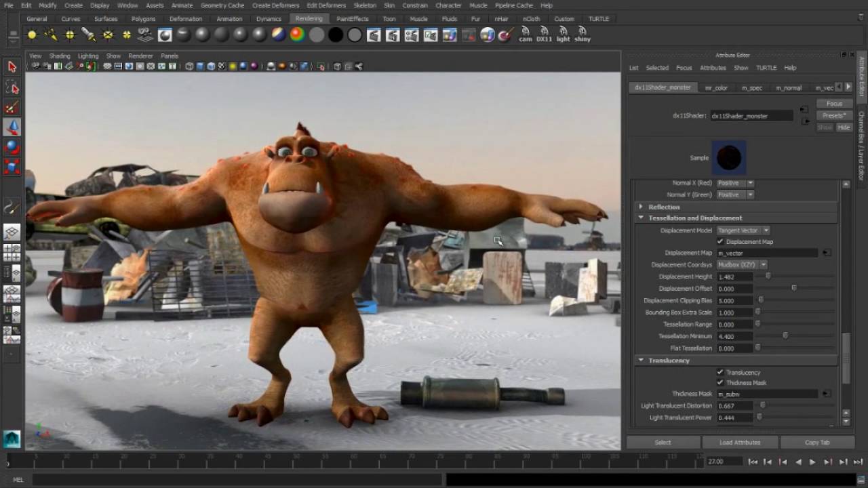Show next attribute editor tabs with right arrow
The image size is (868, 488).
(848, 87)
